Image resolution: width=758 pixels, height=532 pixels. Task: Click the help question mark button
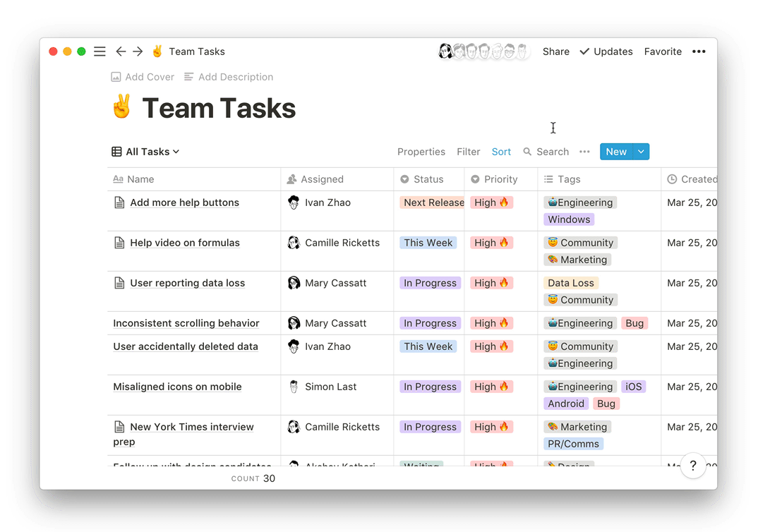click(693, 466)
